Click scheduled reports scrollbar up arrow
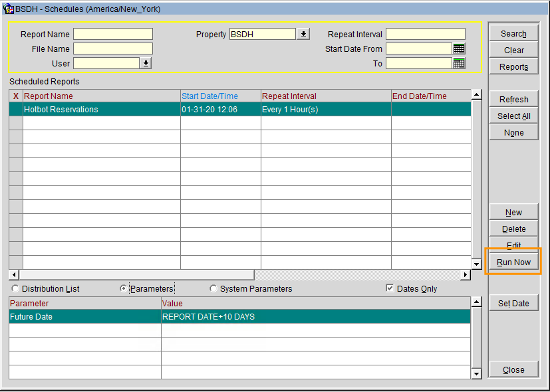Screen dimensions: 550x392 pos(476,94)
